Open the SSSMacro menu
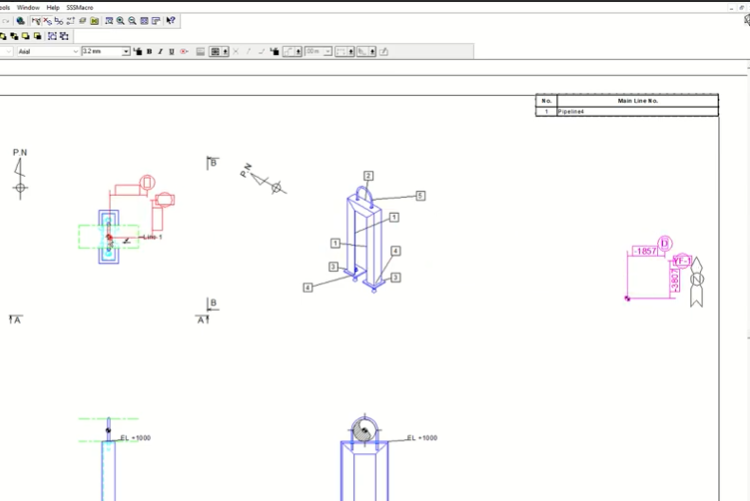Viewport: 750px width, 501px height. (80, 7)
